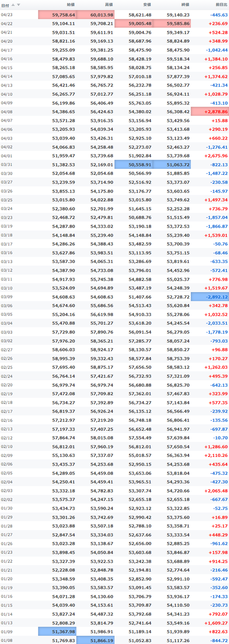The width and height of the screenshot is (229, 644).
Task: Select the red highlighted high 60,013.98
Action: pyautogui.click(x=96, y=15)
